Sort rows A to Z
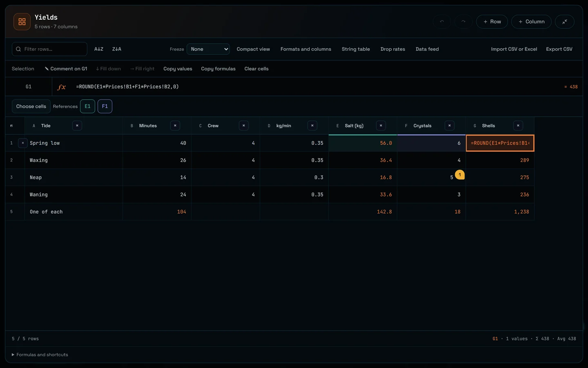 pyautogui.click(x=99, y=49)
